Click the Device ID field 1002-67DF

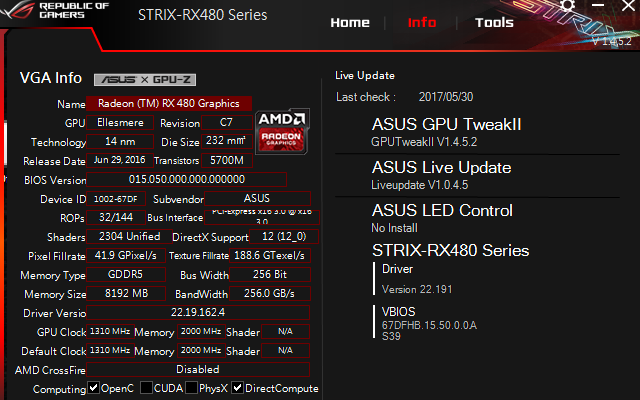(x=116, y=198)
